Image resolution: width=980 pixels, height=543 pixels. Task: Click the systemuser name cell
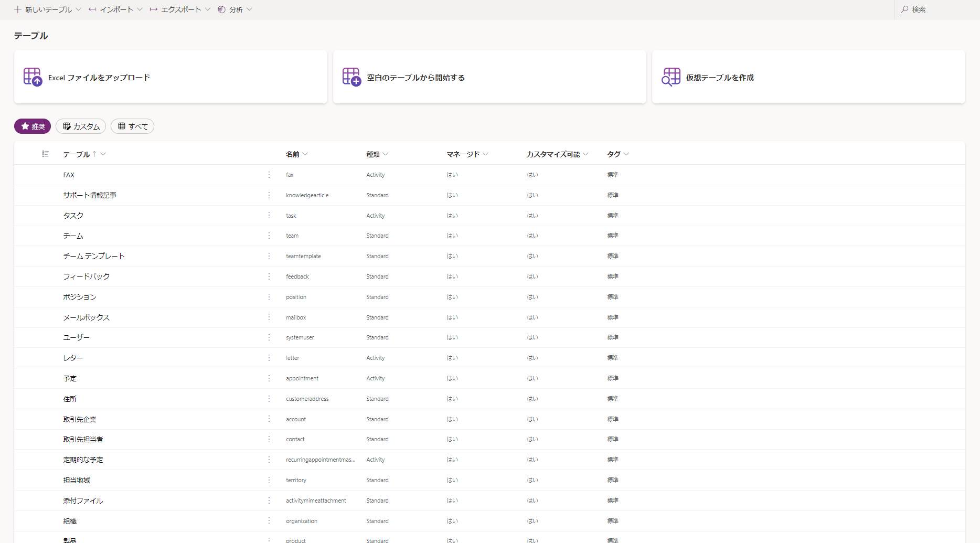click(300, 337)
